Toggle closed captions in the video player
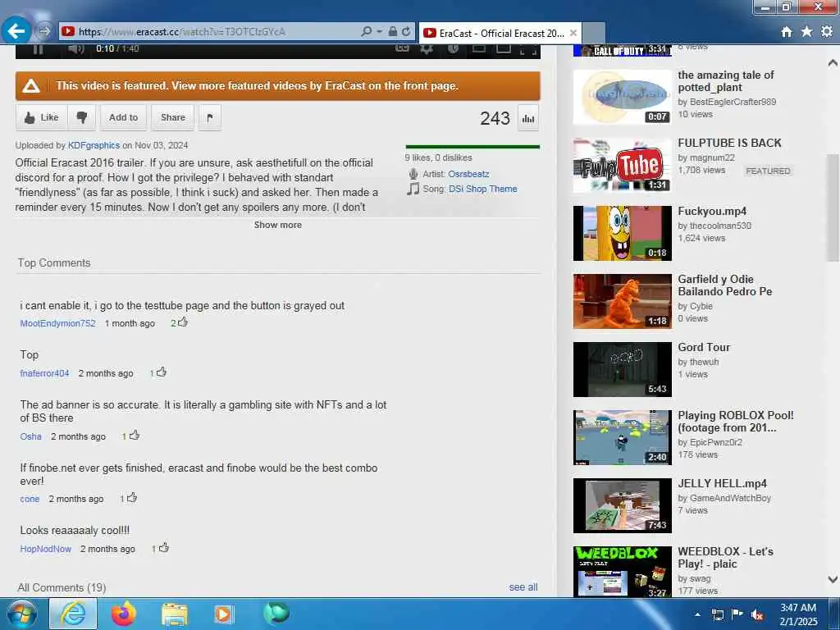Image resolution: width=840 pixels, height=630 pixels. [x=402, y=48]
